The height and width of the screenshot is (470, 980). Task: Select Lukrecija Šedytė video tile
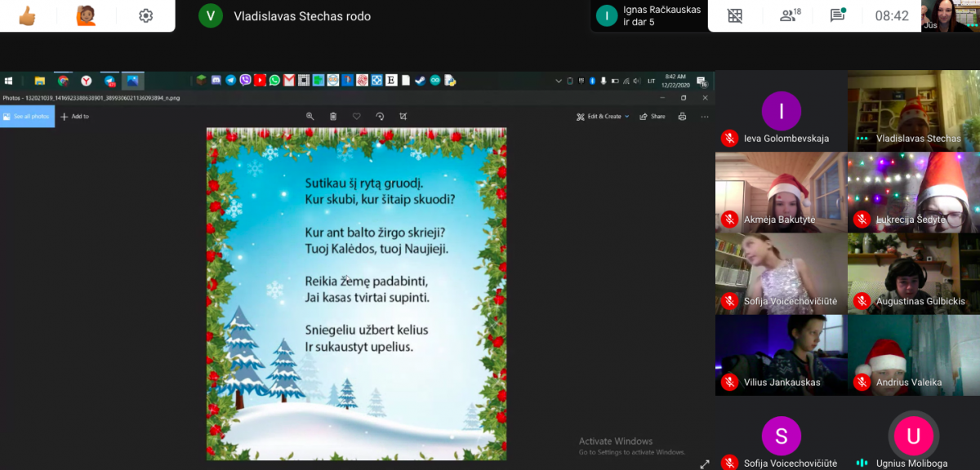pyautogui.click(x=913, y=193)
